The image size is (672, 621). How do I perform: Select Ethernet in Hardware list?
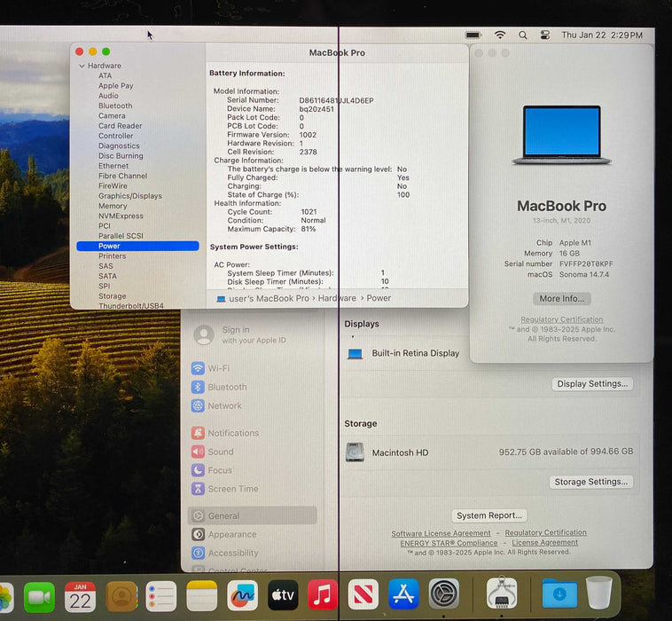[x=113, y=166]
